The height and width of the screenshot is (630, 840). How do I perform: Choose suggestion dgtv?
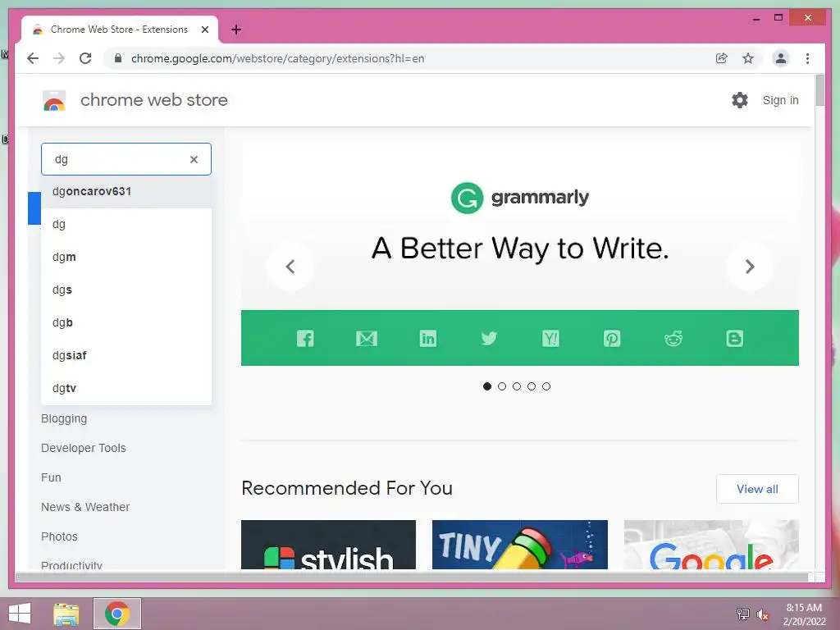(x=126, y=388)
